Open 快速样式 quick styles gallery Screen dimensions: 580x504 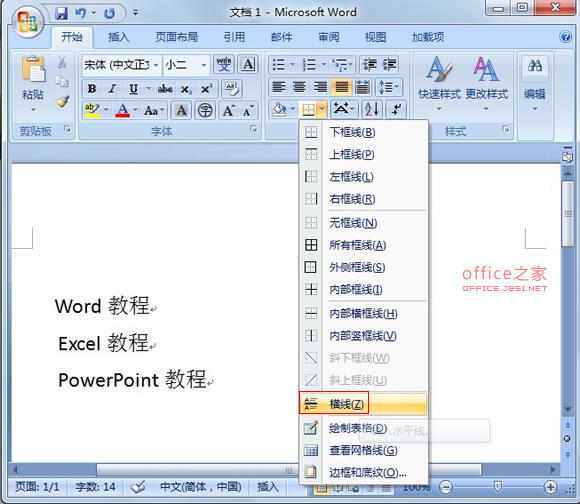(439, 83)
